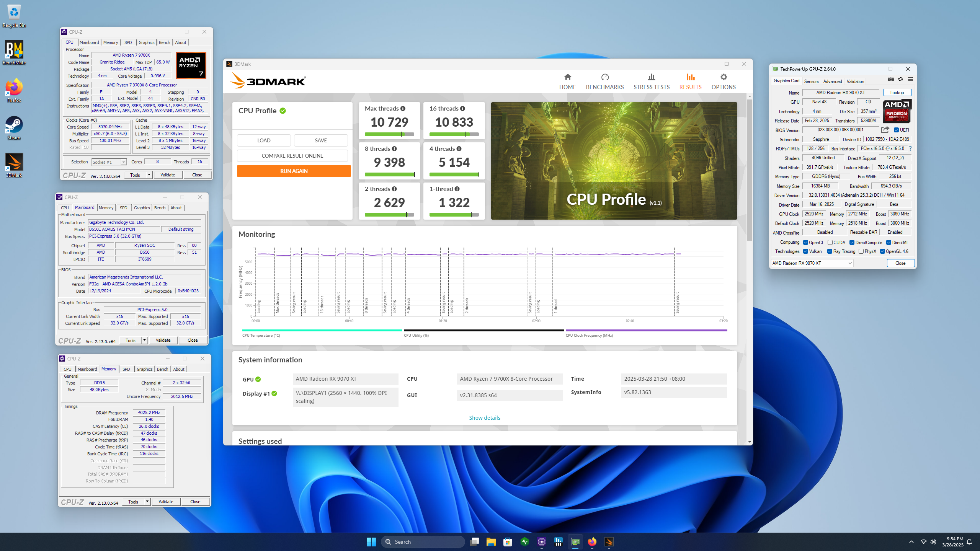Take GPU-Z screenshot with camera icon

click(891, 80)
